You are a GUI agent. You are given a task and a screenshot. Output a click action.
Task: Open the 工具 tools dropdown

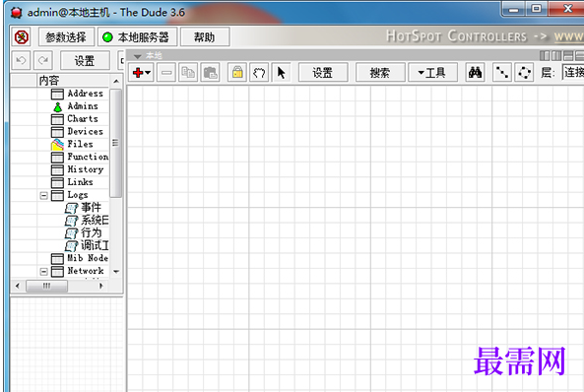432,72
